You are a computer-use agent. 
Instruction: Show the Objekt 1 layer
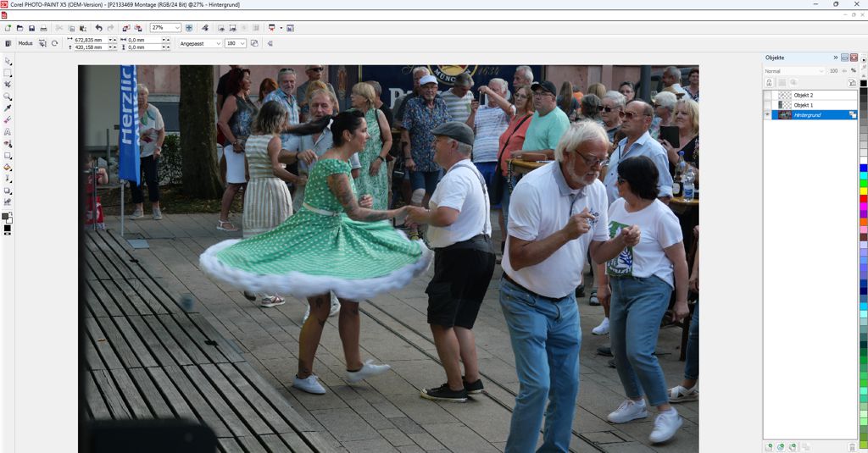coord(768,104)
